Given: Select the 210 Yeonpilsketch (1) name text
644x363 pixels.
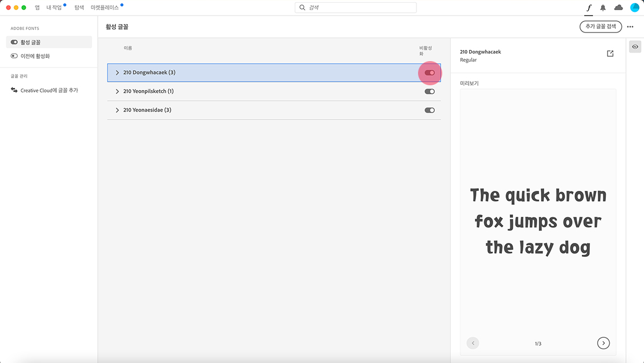Looking at the screenshot, I should [148, 91].
